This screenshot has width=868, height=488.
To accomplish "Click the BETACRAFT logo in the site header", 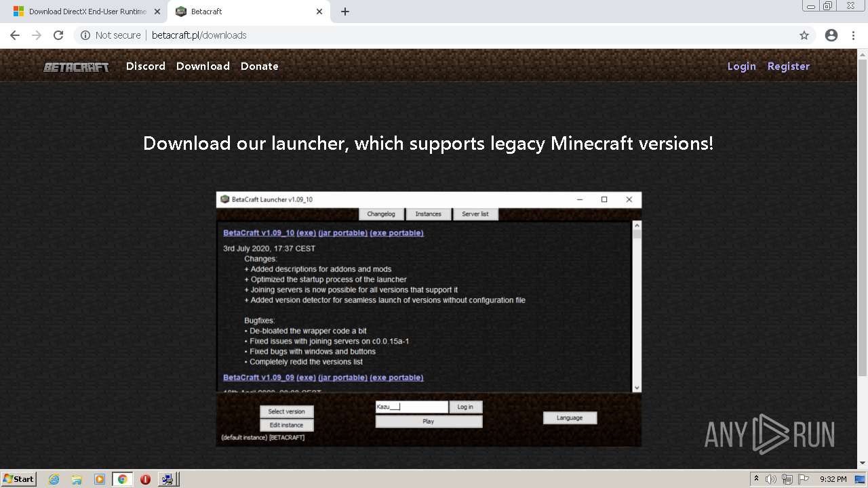I will click(76, 66).
